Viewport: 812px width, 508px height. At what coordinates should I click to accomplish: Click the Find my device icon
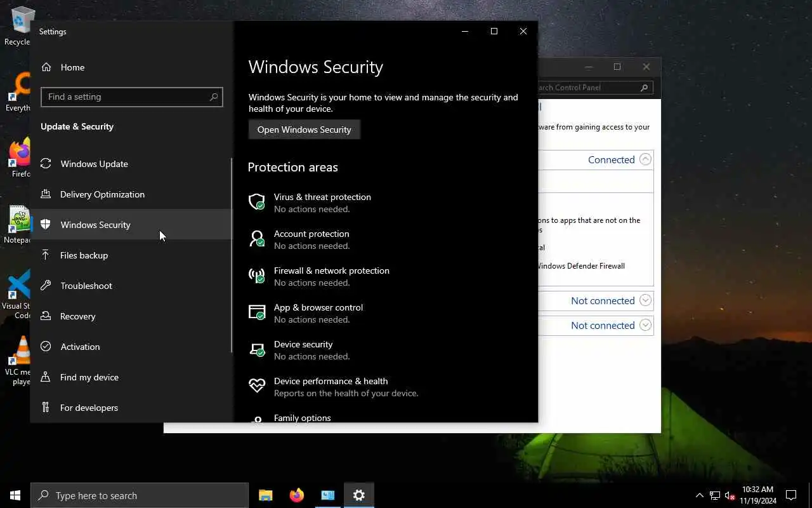coord(46,377)
